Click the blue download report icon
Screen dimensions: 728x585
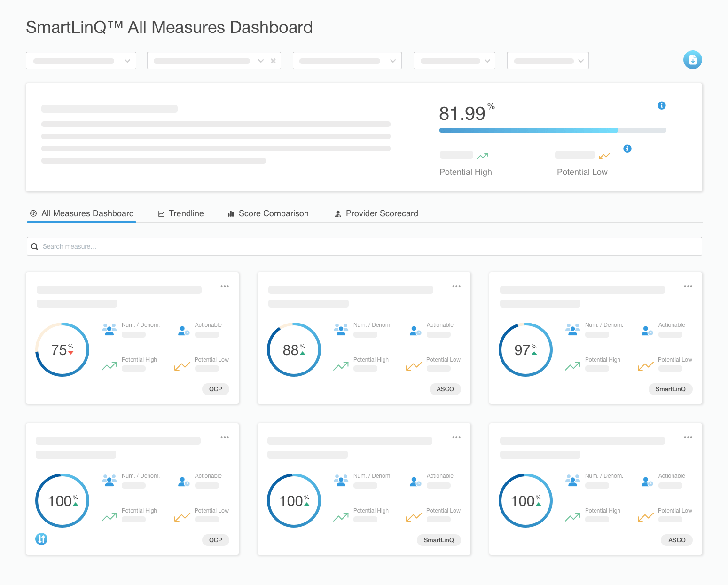(692, 60)
